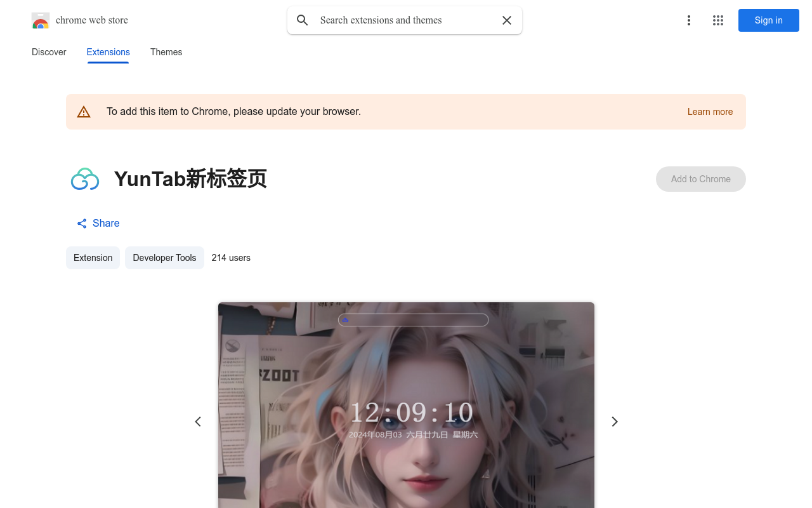Switch to the Discover tab
The image size is (812, 508).
[49, 52]
